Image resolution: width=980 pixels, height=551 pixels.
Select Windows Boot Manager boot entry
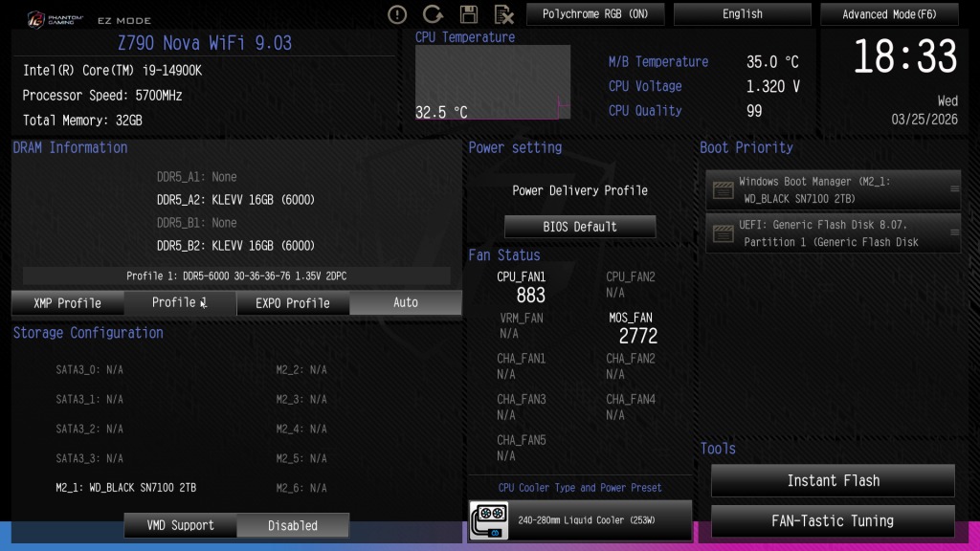834,190
